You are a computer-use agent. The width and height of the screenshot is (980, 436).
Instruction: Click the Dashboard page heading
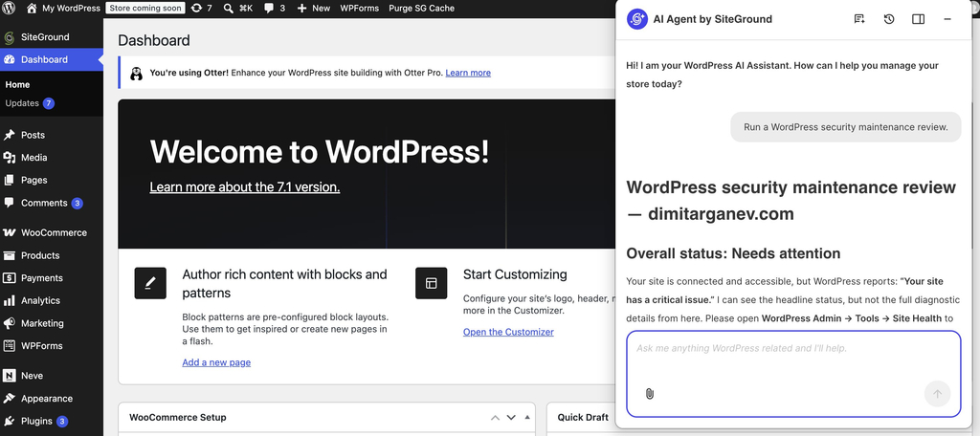[x=154, y=40]
